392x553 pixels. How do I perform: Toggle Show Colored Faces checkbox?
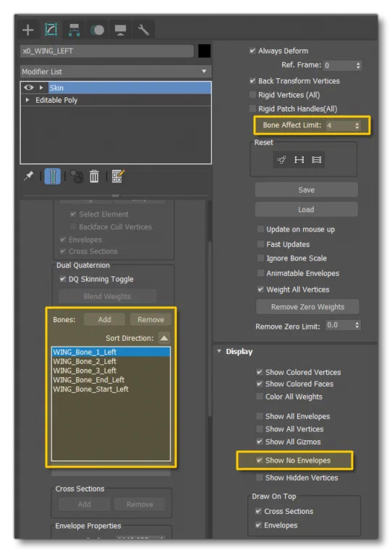[260, 384]
